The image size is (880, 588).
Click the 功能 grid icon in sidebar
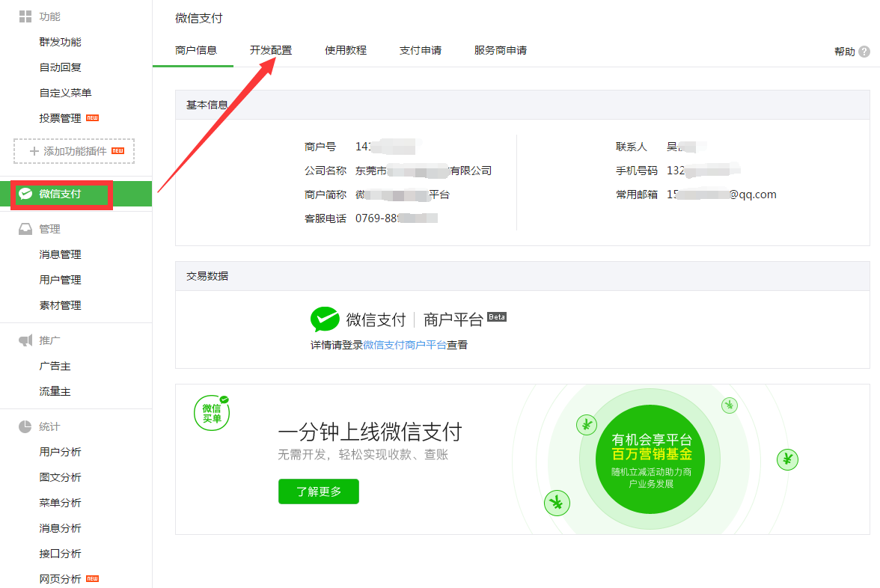(25, 16)
